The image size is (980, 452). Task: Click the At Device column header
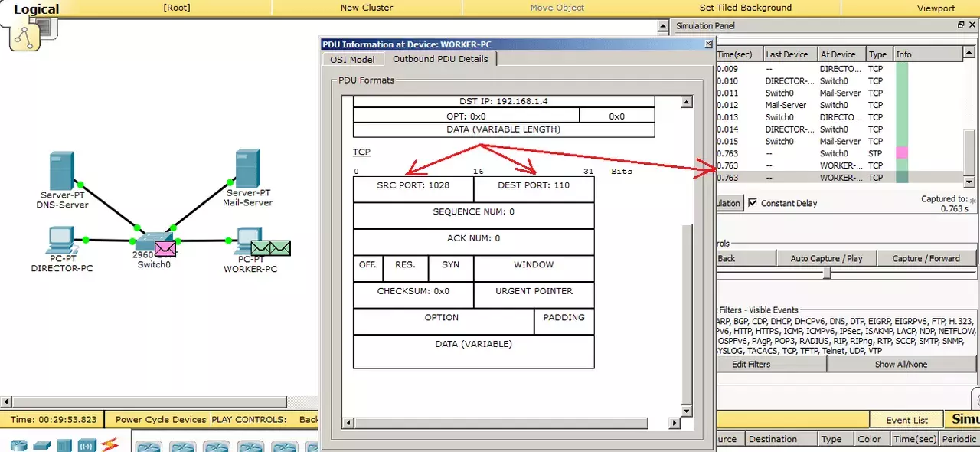pos(841,54)
